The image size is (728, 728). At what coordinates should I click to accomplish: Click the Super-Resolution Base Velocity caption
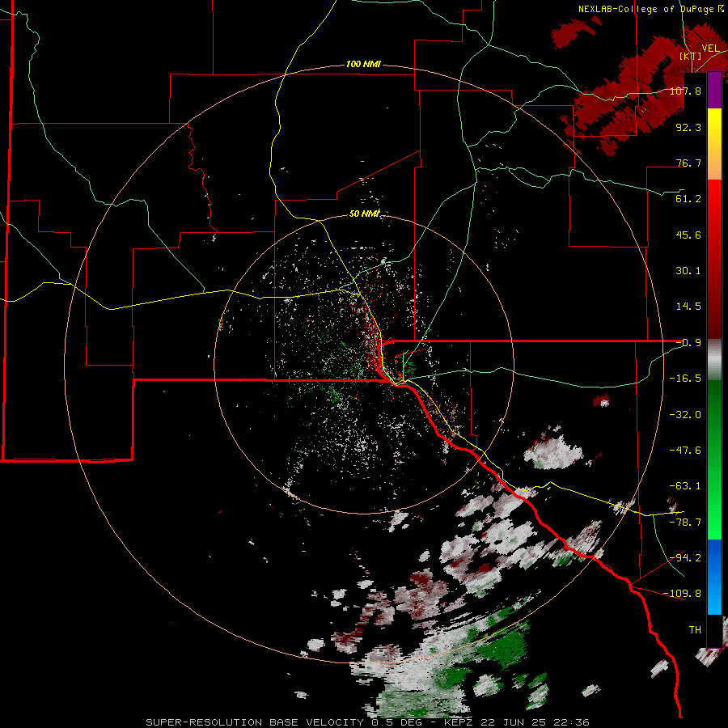pos(367,722)
